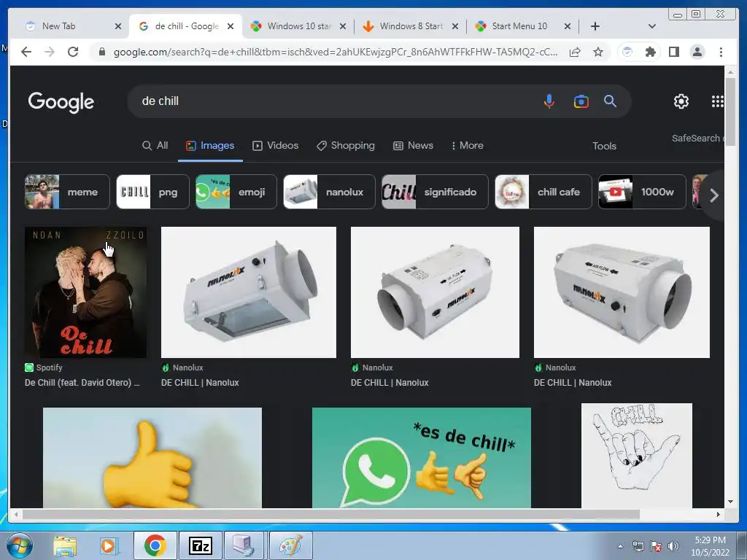Start voice search with microphone icon

pos(549,101)
